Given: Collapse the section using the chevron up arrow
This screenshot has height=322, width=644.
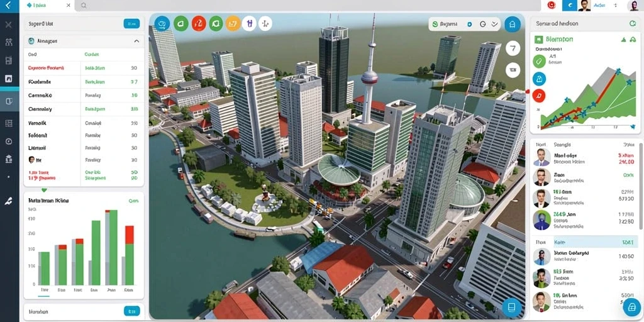Looking at the screenshot, I should 136,41.
